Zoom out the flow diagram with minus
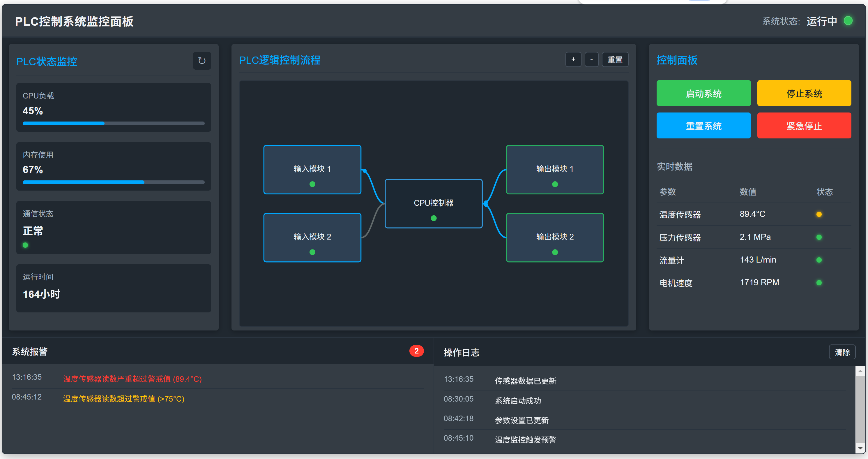Viewport: 868px width, 459px height. coord(591,60)
